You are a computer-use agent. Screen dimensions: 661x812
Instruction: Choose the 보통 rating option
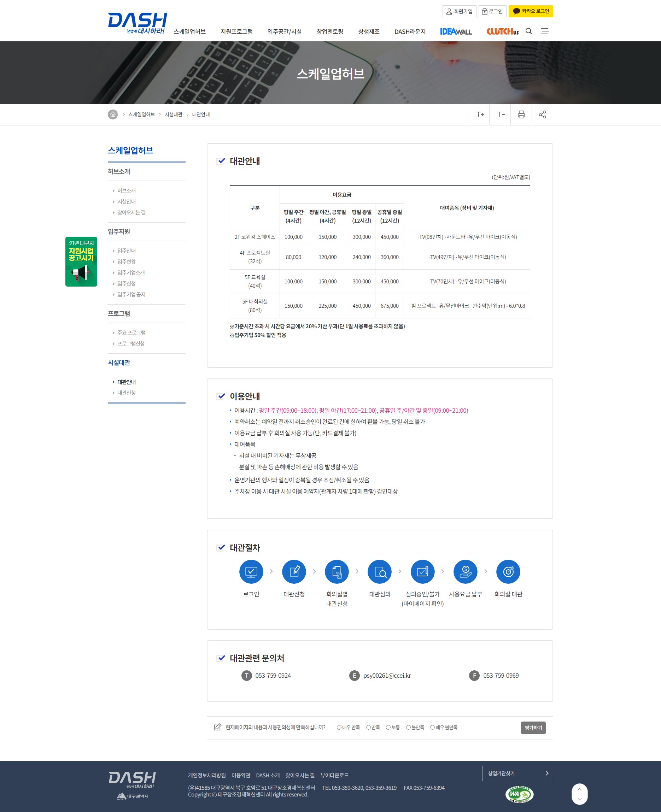click(388, 727)
